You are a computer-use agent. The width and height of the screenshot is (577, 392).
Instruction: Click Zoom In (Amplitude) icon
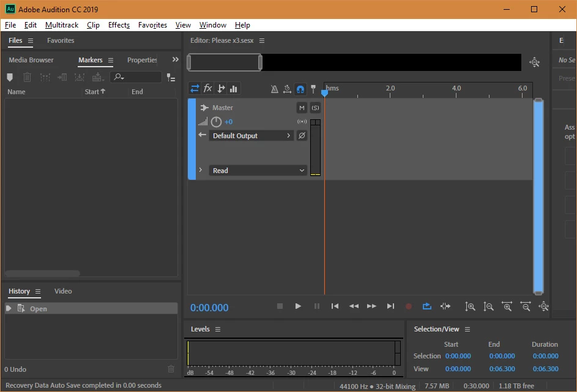pos(470,306)
